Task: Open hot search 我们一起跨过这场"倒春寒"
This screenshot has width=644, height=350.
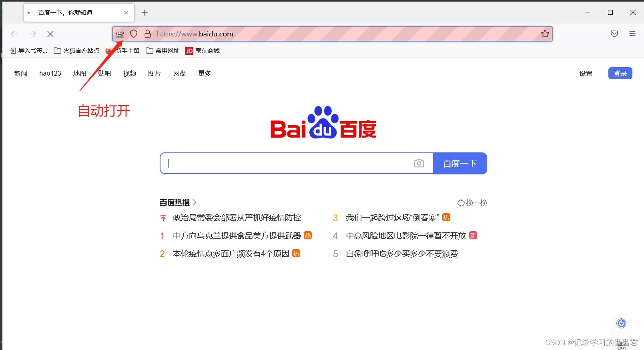Action: pos(393,218)
